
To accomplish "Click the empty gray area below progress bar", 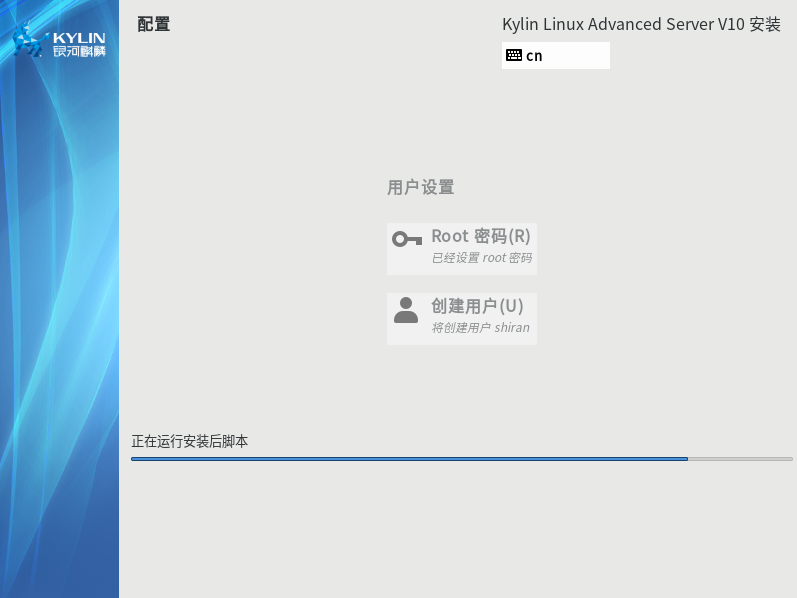I will tap(460, 530).
